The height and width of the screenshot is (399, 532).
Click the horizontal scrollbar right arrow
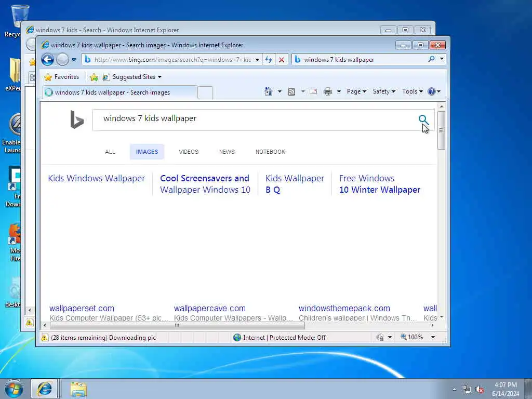(432, 325)
